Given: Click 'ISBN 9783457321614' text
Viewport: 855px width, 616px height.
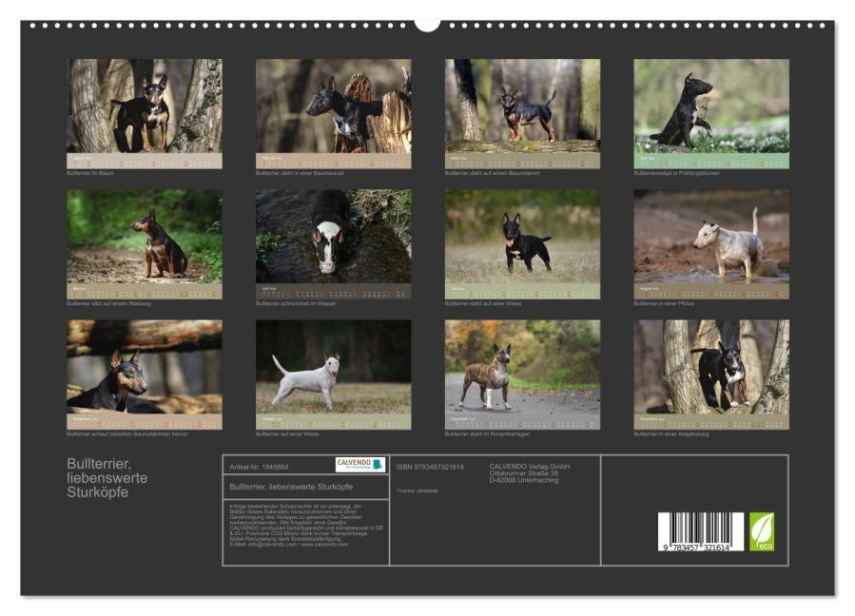Looking at the screenshot, I should coord(430,467).
